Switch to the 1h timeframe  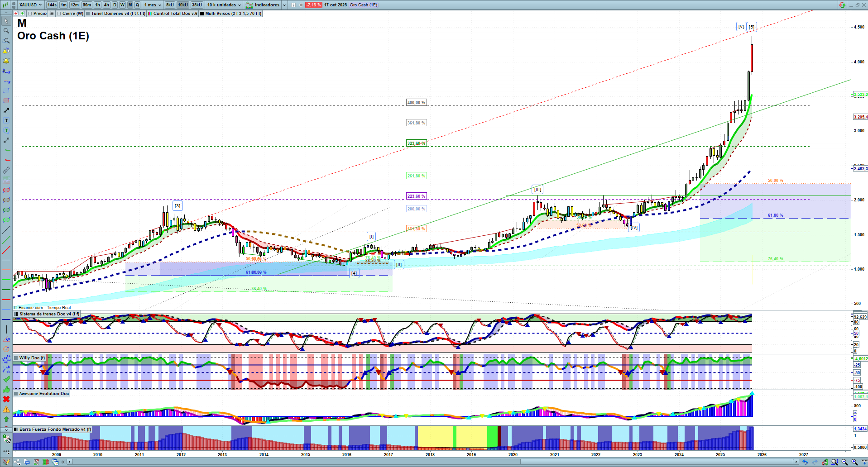(x=97, y=5)
